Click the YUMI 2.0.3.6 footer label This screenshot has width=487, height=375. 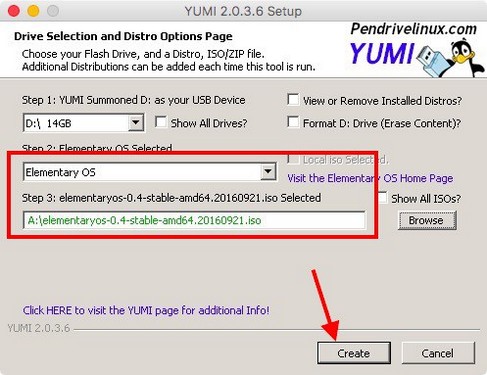tap(39, 328)
